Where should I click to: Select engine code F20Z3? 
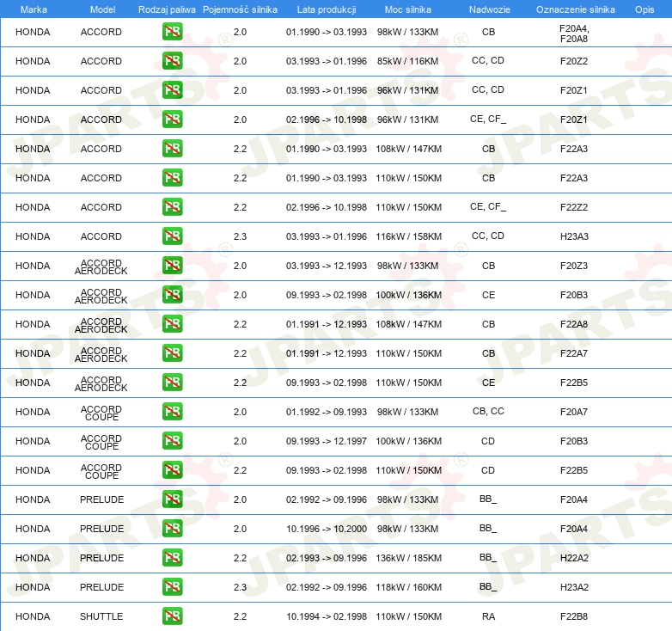tap(574, 266)
